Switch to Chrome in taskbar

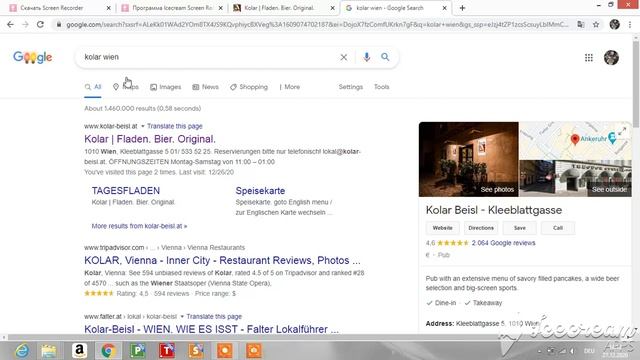point(108,351)
